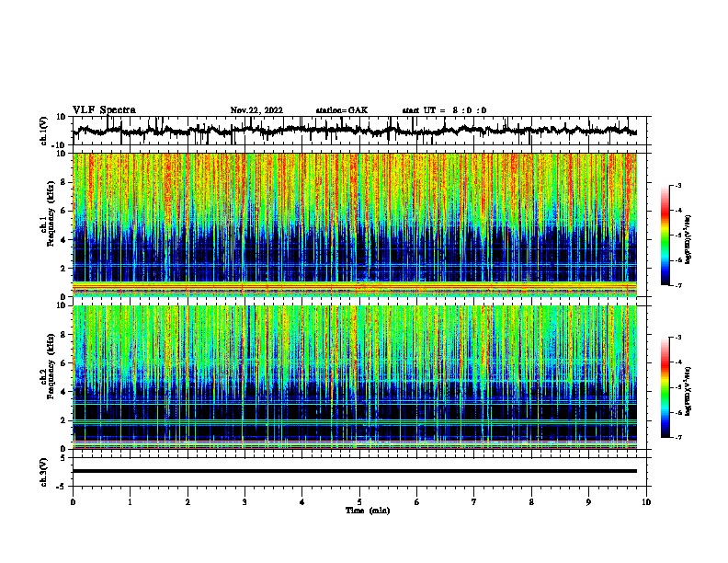The image size is (728, 563).
Task: Click the 'Time (min)' axis label
Action: [368, 511]
